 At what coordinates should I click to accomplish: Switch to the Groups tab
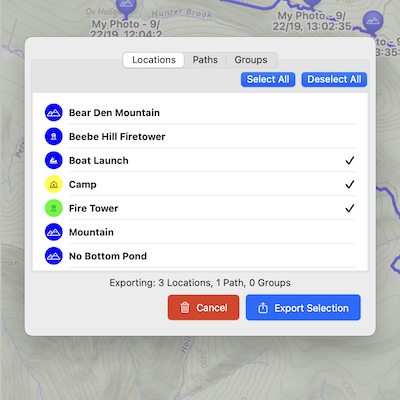pyautogui.click(x=251, y=60)
